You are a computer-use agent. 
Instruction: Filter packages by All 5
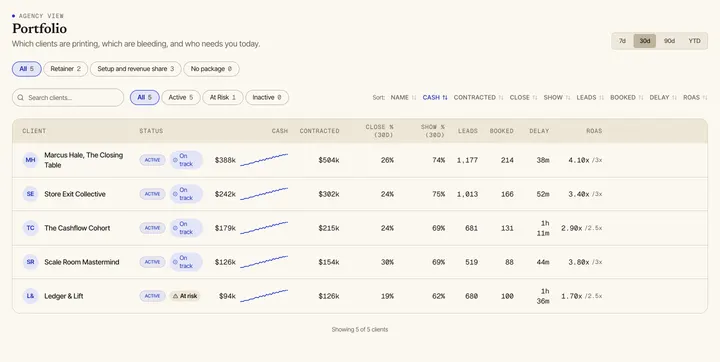click(x=27, y=69)
